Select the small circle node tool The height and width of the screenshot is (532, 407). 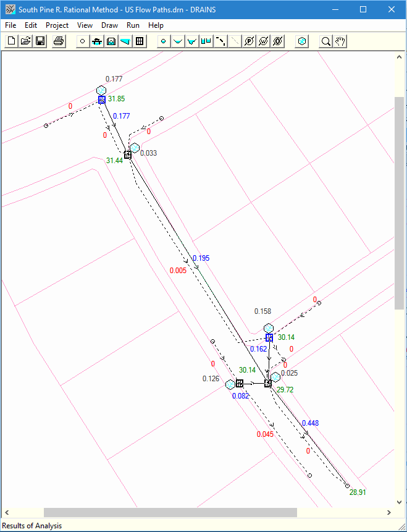(x=82, y=41)
